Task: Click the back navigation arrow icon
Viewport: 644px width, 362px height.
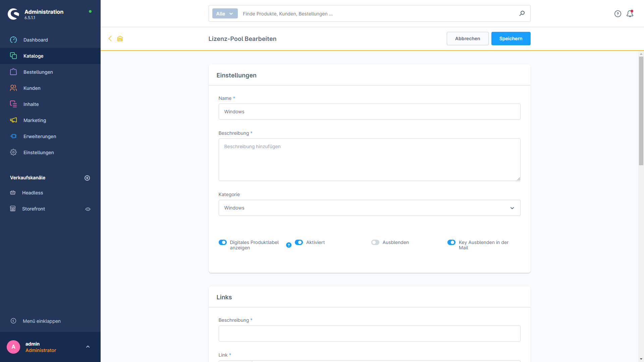Action: click(x=110, y=39)
